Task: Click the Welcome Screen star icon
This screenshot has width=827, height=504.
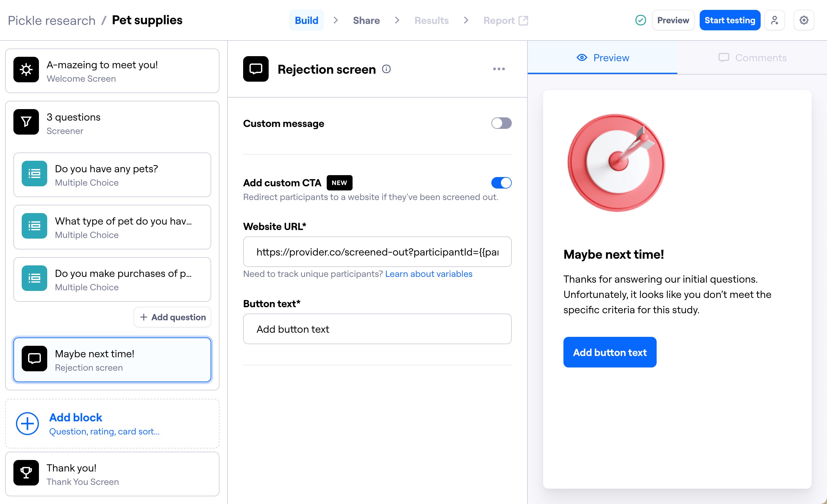Action: coord(26,70)
